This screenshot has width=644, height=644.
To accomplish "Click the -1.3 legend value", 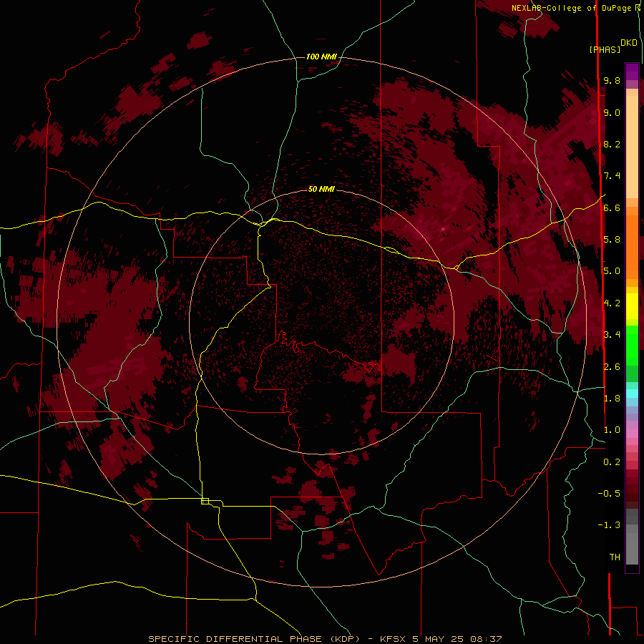I will click(609, 525).
